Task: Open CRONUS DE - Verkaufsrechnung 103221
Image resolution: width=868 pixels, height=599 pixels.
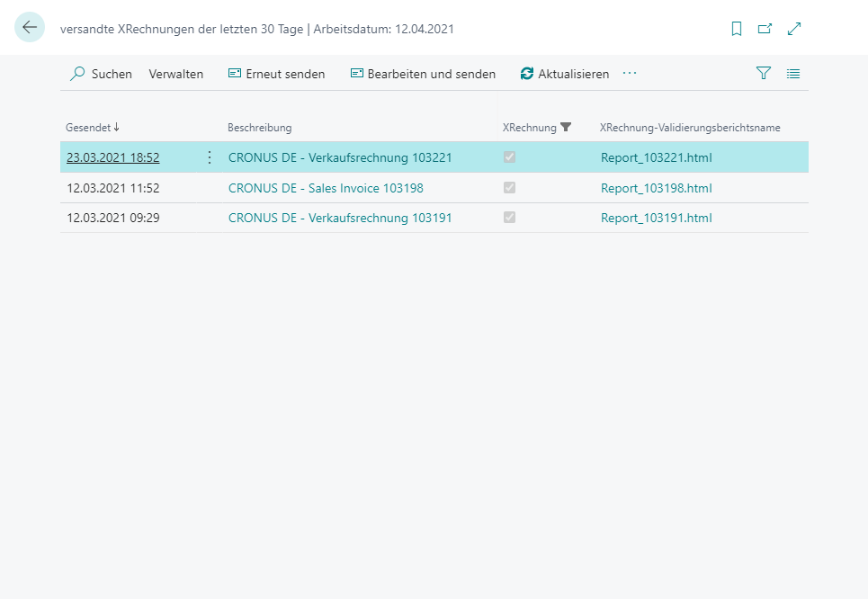Action: pos(340,157)
